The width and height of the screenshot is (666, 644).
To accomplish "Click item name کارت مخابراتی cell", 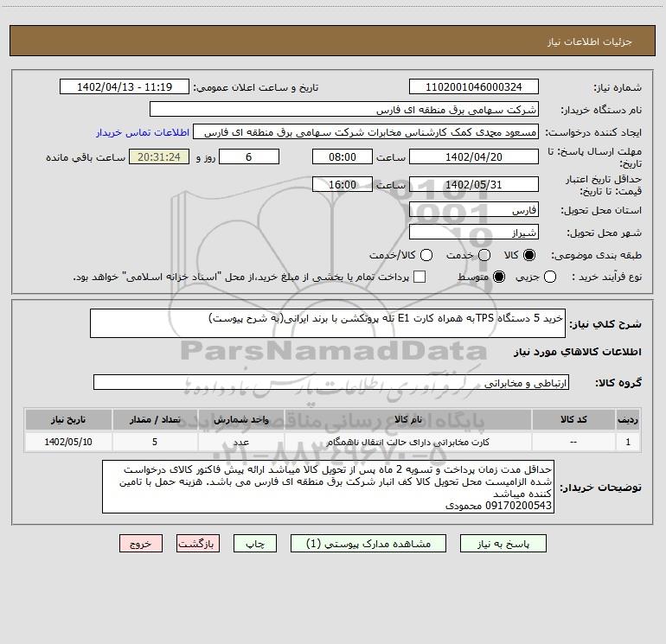I will coord(407,442).
